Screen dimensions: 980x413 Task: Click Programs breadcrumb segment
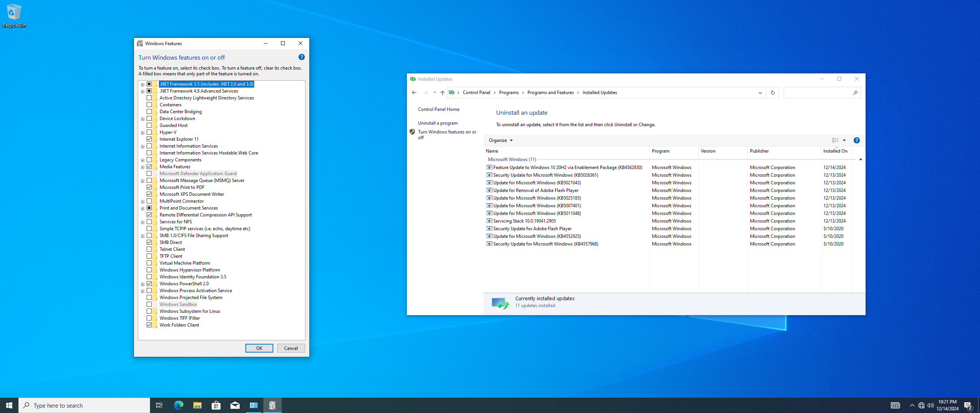pos(509,93)
